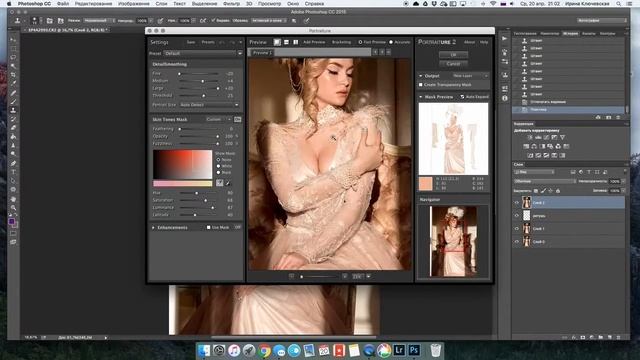This screenshot has width=640, height=360.
Task: Click the Cancel button in Portraiture
Action: [453, 64]
